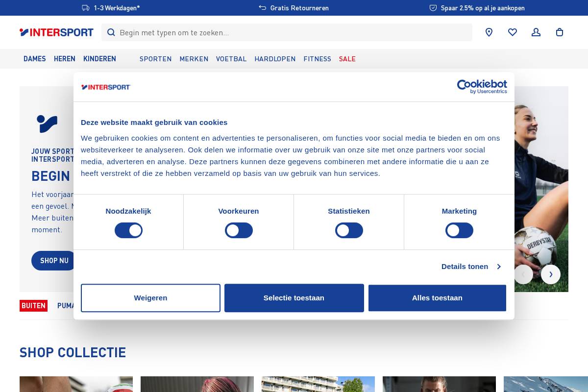
Task: Expand Details tonen in cookie dialog
Action: click(x=465, y=267)
